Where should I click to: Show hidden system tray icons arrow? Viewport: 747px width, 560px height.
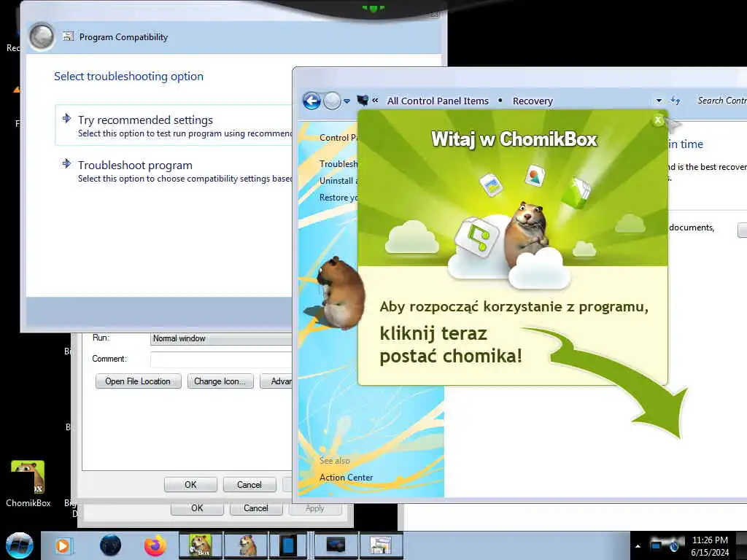click(638, 546)
